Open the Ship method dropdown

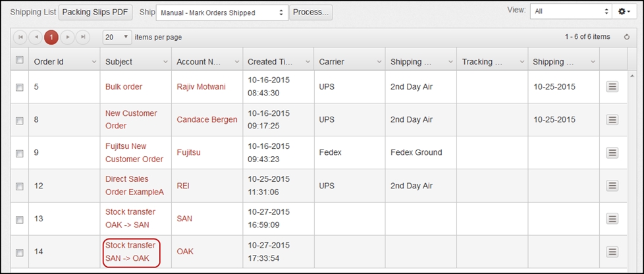pos(222,13)
